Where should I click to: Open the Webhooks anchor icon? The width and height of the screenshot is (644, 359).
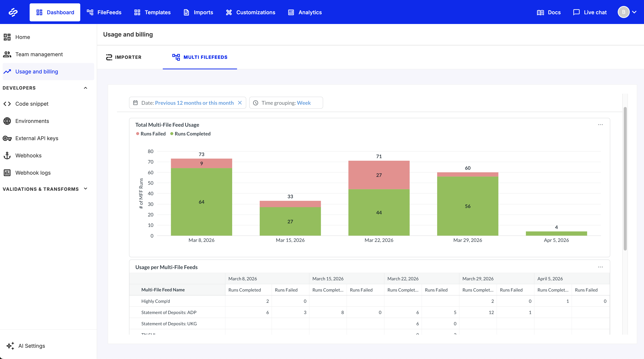tap(7, 155)
